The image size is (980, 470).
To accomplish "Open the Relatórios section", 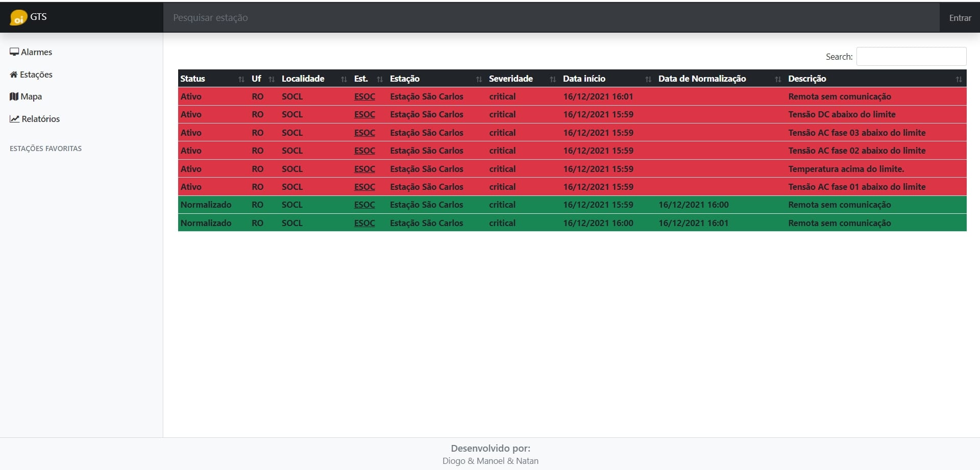I will tap(35, 119).
